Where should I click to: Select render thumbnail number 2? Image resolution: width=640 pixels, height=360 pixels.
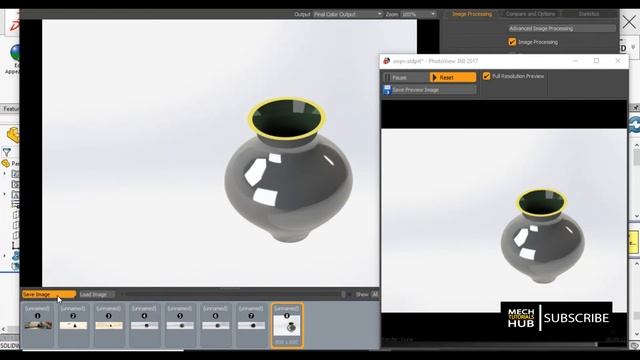coord(73,325)
